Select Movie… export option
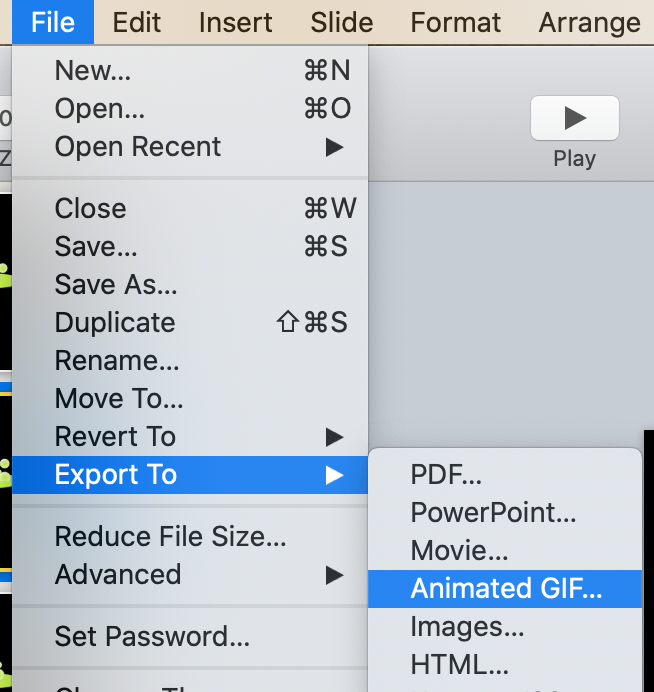This screenshot has height=692, width=654. 459,550
